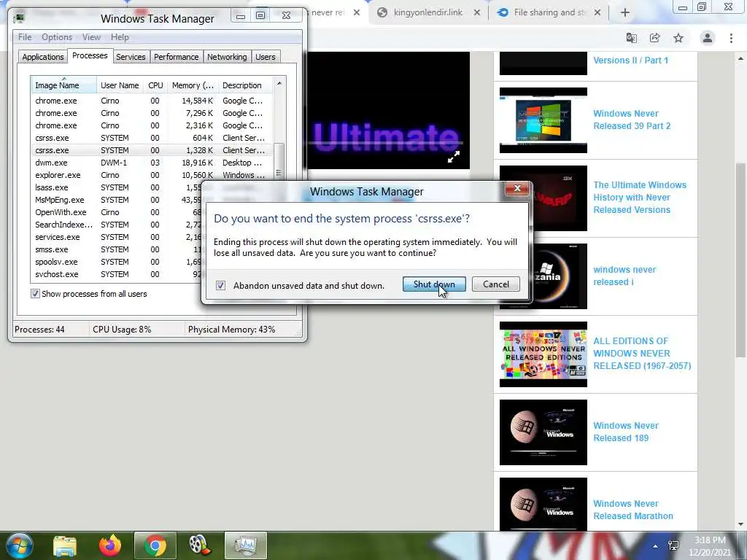Select the OpenWith.exe process row
Image resolution: width=747 pixels, height=560 pixels.
(x=116, y=212)
